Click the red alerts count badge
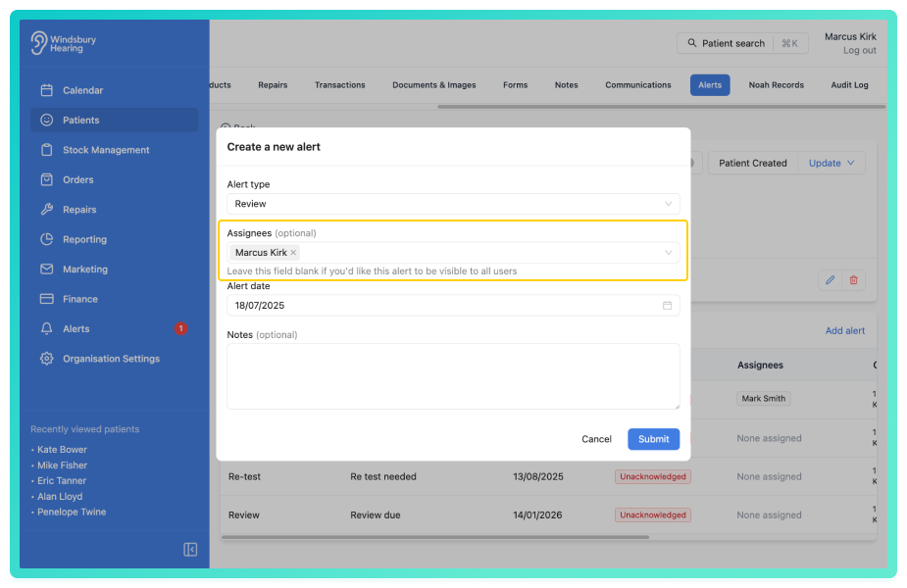 click(180, 328)
